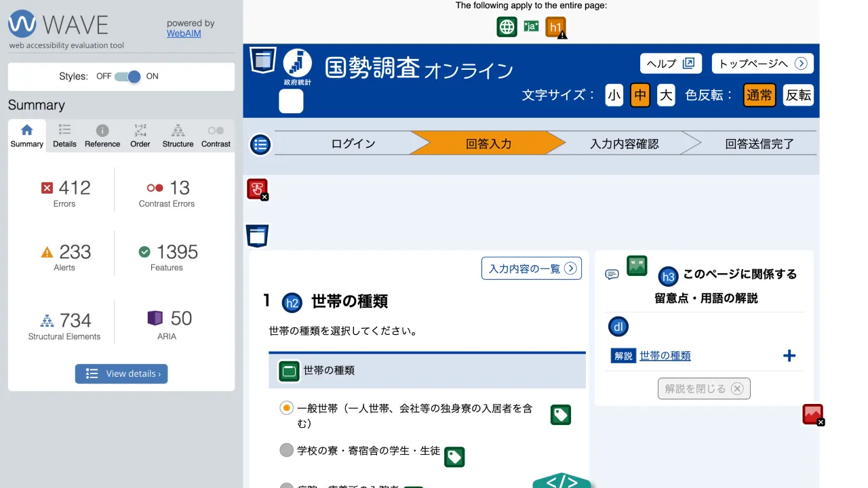Click the plus expander next to 解説 世帯の種類
The image size is (868, 488).
(789, 355)
